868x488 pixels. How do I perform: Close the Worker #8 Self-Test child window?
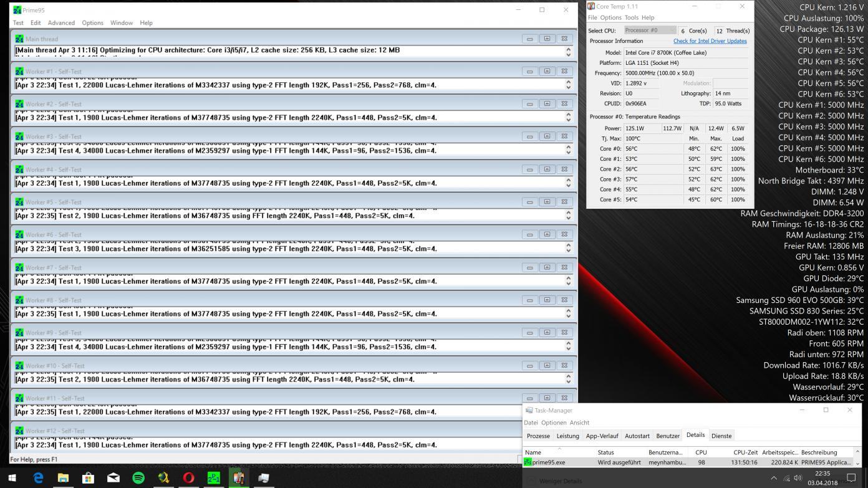tap(564, 300)
